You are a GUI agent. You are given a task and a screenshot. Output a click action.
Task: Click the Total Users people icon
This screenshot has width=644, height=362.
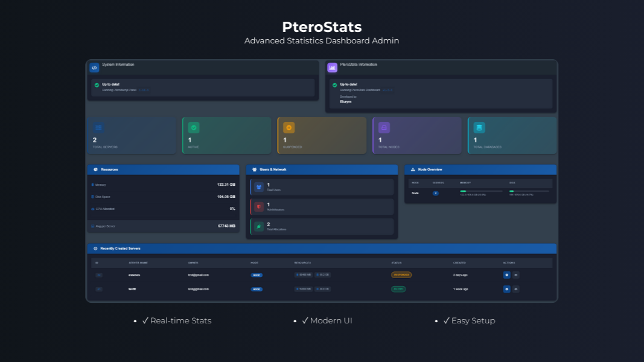[x=258, y=187]
